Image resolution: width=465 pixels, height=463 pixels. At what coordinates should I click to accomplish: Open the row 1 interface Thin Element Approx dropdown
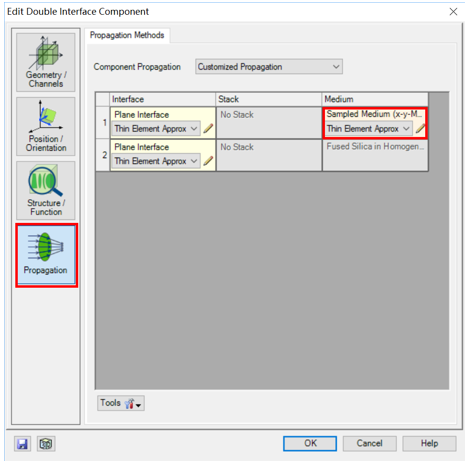(x=156, y=129)
